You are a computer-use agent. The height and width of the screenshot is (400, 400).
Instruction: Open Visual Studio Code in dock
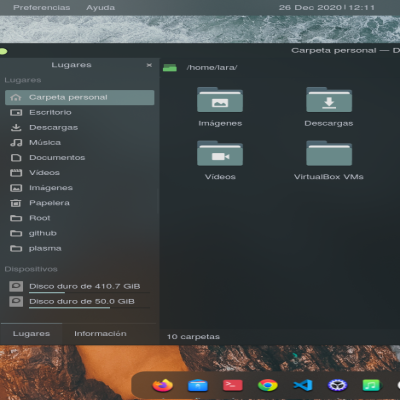[x=303, y=386]
